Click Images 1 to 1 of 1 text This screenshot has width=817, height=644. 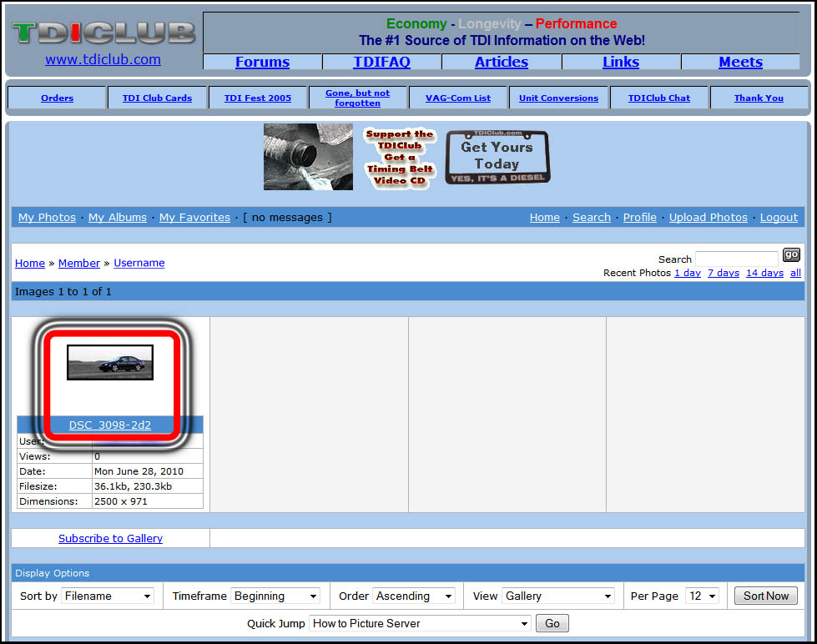pos(63,292)
